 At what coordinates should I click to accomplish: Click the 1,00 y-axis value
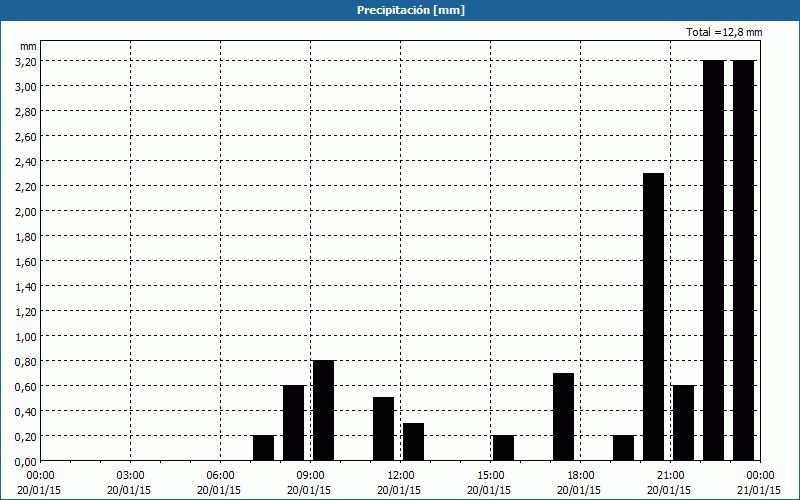26,336
